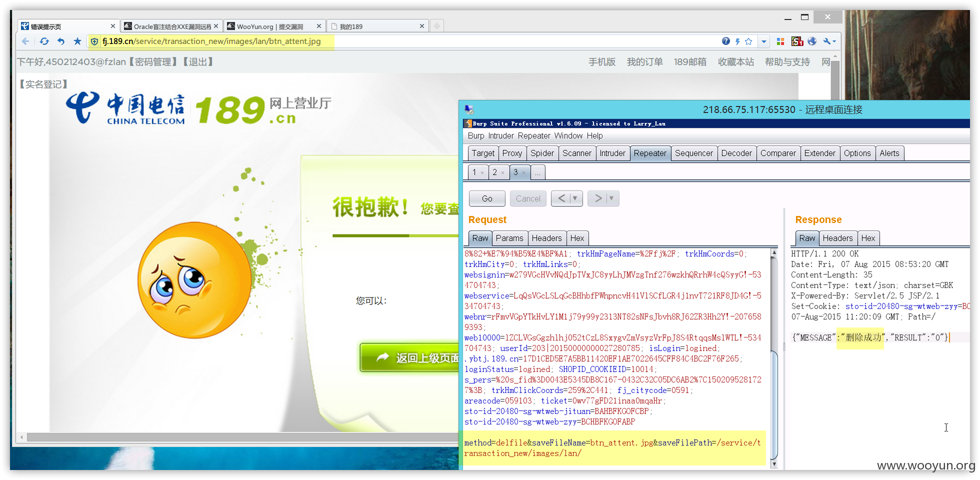Switch to the Oracle盲注 browser tab
This screenshot has width=980, height=480.
(172, 26)
